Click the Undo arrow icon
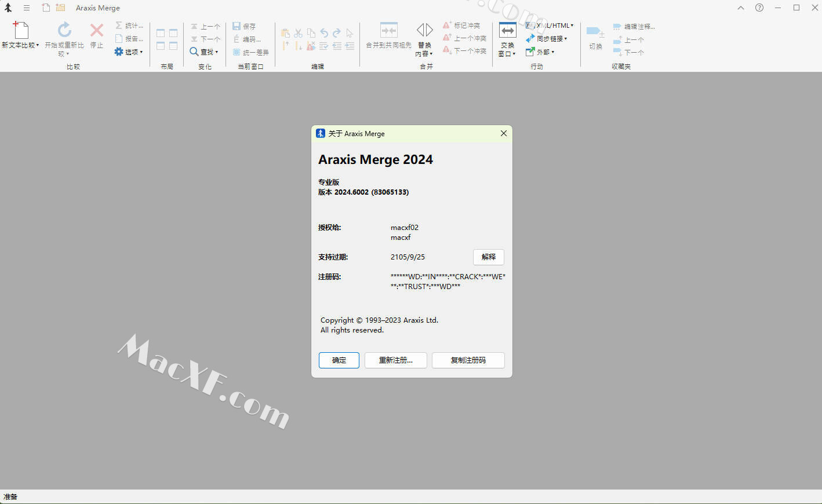The image size is (822, 504). click(x=324, y=33)
